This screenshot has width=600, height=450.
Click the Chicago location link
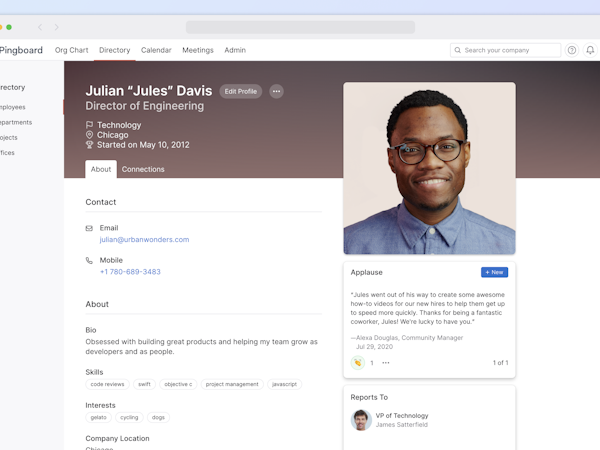tap(112, 135)
